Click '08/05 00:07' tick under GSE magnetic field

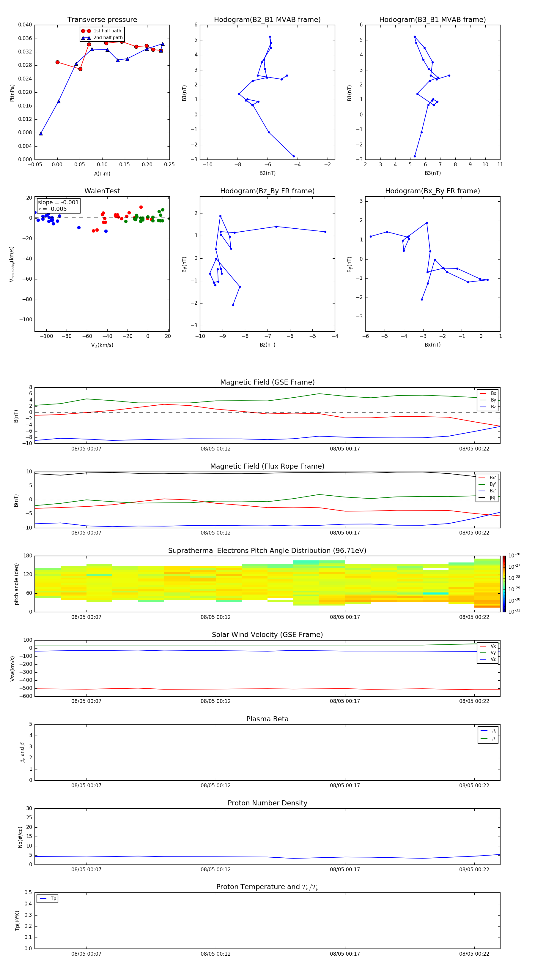[x=86, y=449]
